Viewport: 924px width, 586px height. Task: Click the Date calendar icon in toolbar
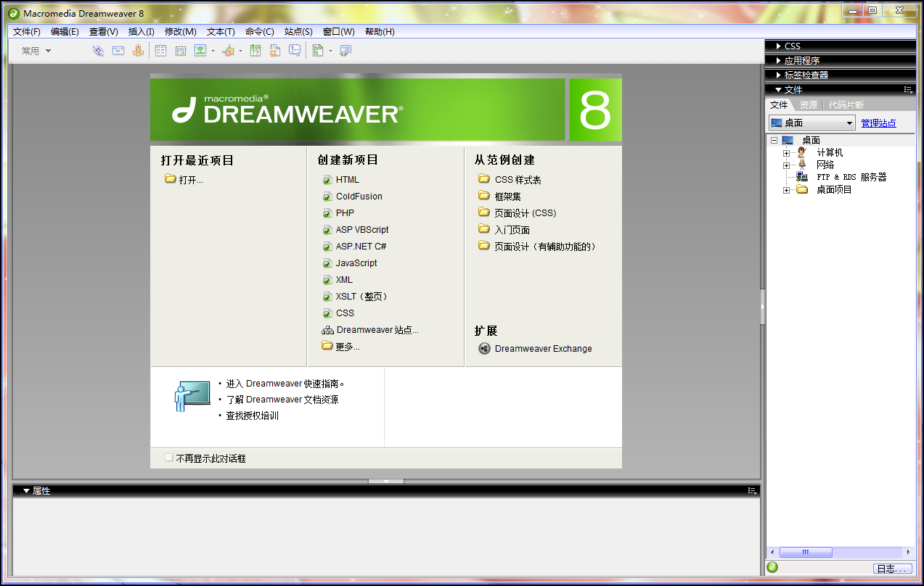click(x=255, y=51)
